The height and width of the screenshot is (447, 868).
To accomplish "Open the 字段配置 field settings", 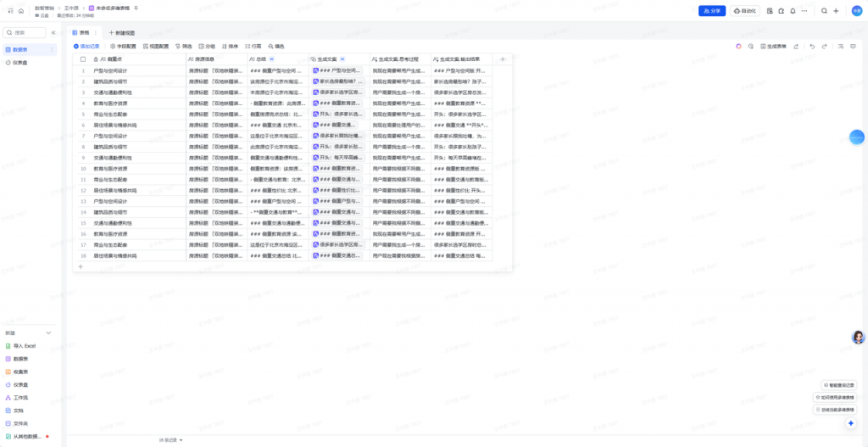I will [123, 47].
